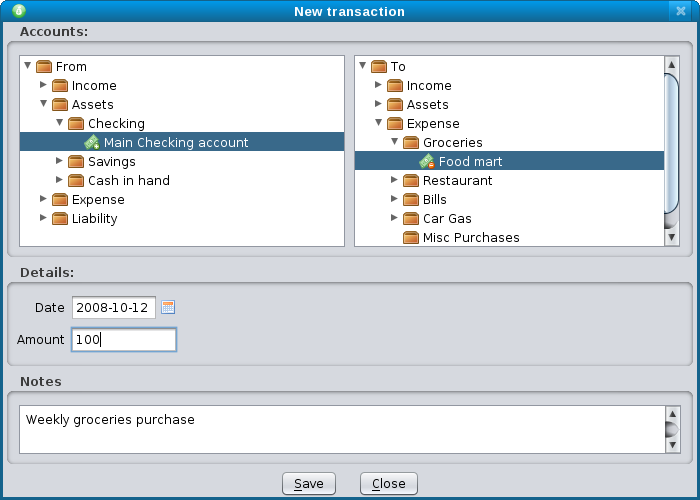Click the Savings folder icon
The image size is (700, 500).
click(x=76, y=161)
